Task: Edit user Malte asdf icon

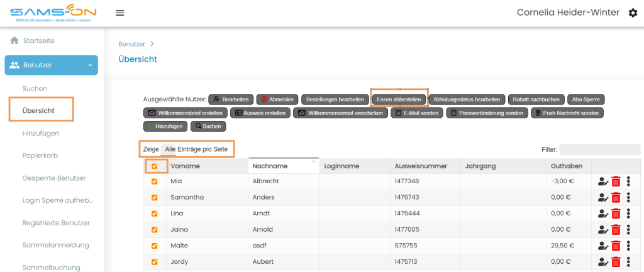Action: click(x=603, y=246)
